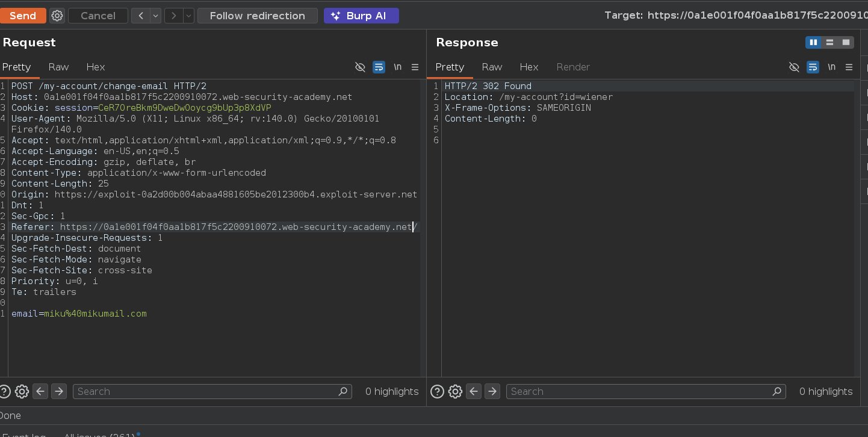This screenshot has height=437, width=868.
Task: Click the Cancel button
Action: pyautogui.click(x=98, y=16)
